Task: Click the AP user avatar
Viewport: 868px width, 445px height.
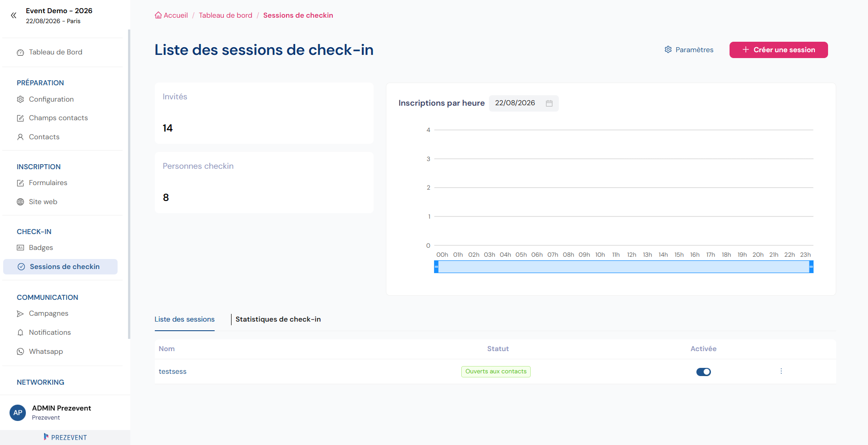Action: point(18,413)
